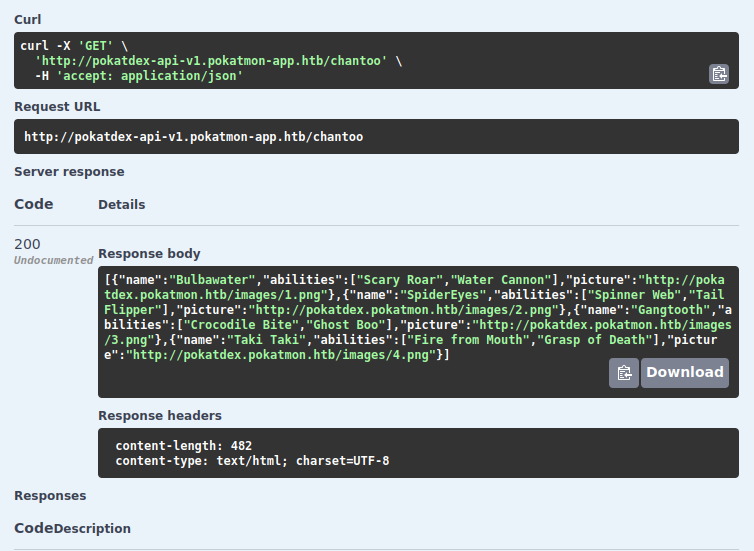754x551 pixels.
Task: Click the content-length header line
Action: tap(184, 445)
